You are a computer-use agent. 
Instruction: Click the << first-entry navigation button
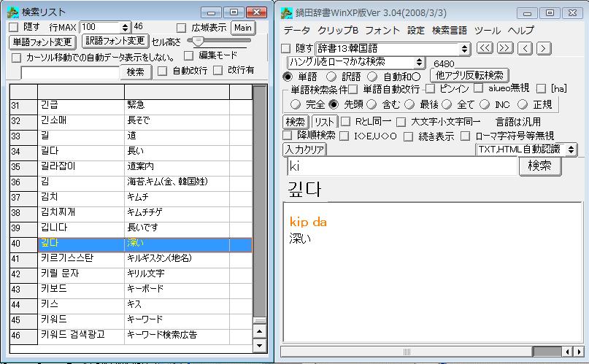(485, 48)
